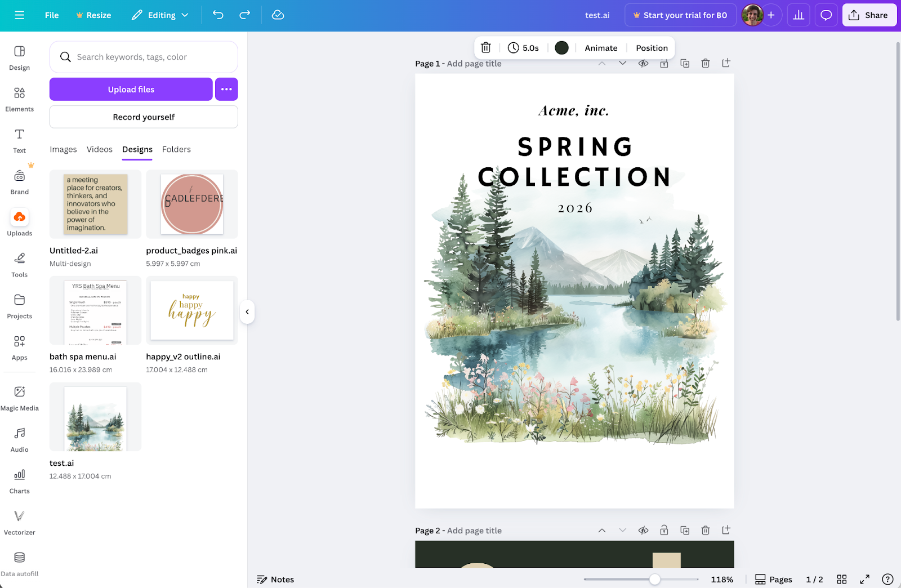Open the element color swatch picker
This screenshot has height=588, width=901.
(561, 48)
